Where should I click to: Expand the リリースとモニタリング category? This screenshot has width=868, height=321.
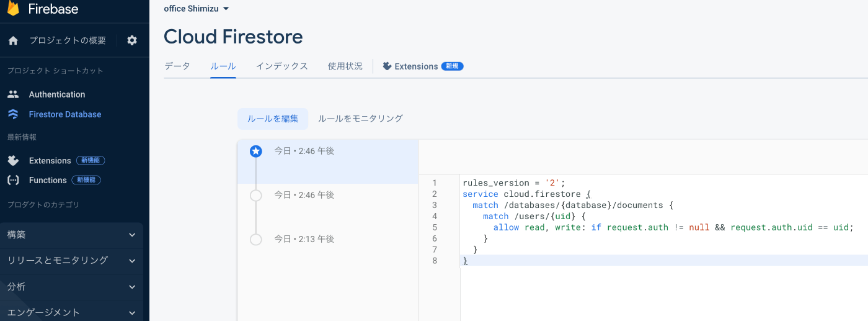(x=71, y=260)
